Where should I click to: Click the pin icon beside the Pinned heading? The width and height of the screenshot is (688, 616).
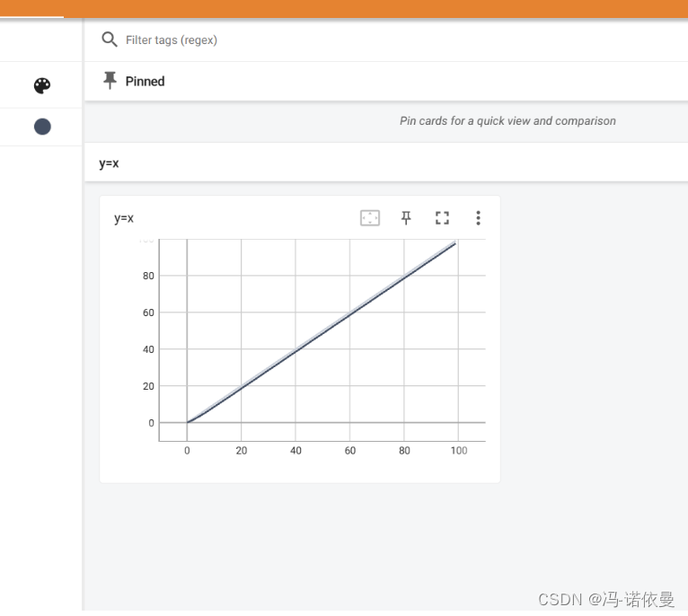110,81
